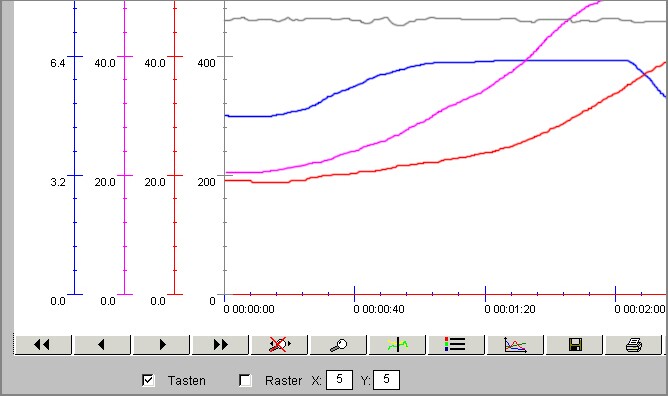Step back with the single left arrow
The width and height of the screenshot is (668, 396).
[102, 344]
